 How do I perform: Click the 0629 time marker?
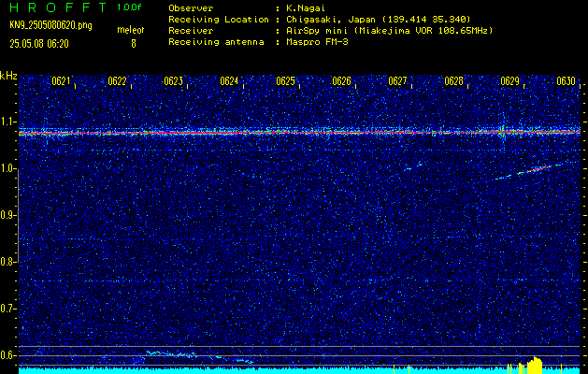click(x=510, y=81)
